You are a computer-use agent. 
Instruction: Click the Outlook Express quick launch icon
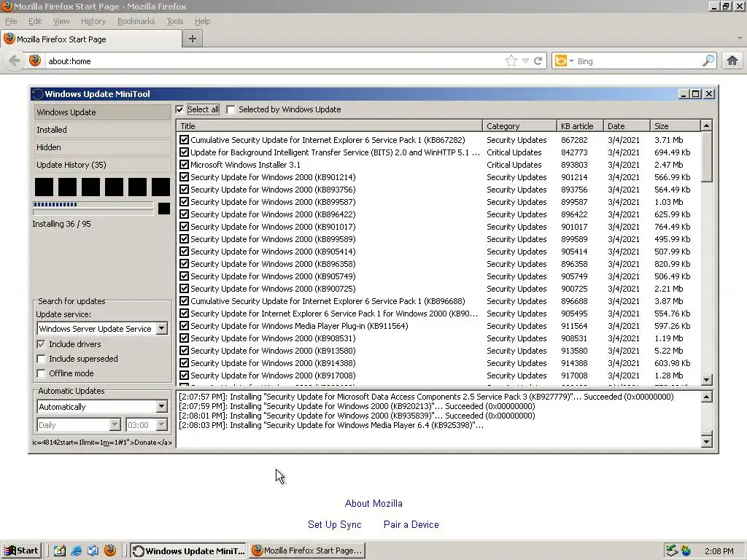point(93,551)
